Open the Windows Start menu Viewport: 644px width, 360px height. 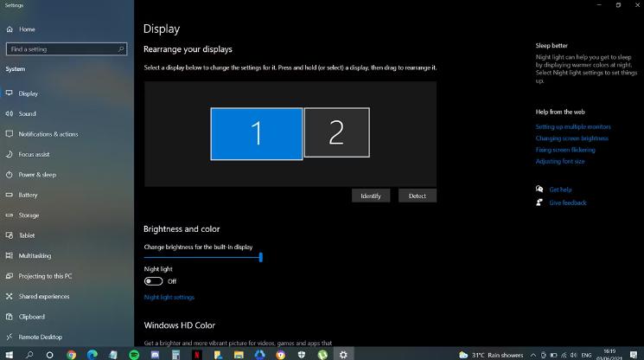tap(9, 355)
